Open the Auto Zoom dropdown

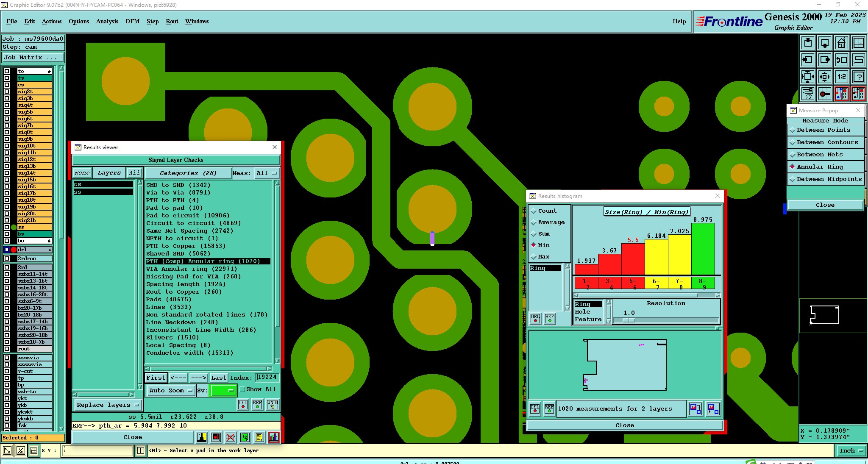tap(170, 391)
